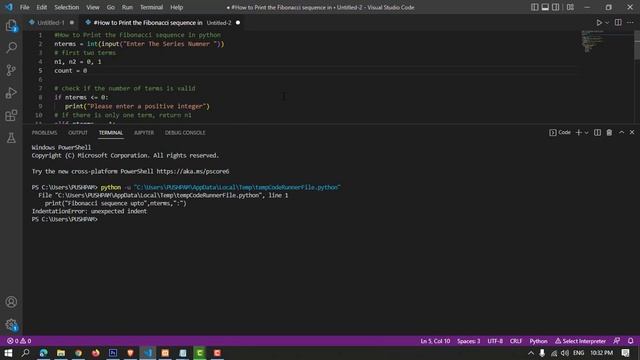
Task: Kill terminal with trash icon
Action: pyautogui.click(x=609, y=133)
